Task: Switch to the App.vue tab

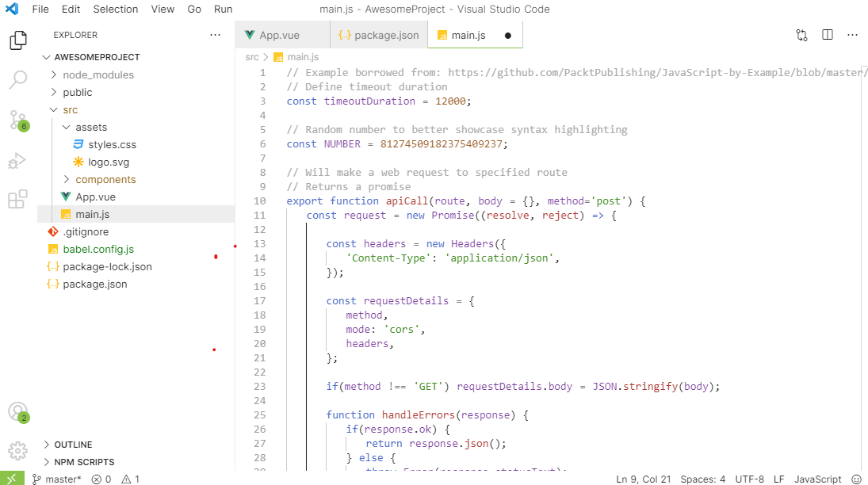Action: (282, 35)
